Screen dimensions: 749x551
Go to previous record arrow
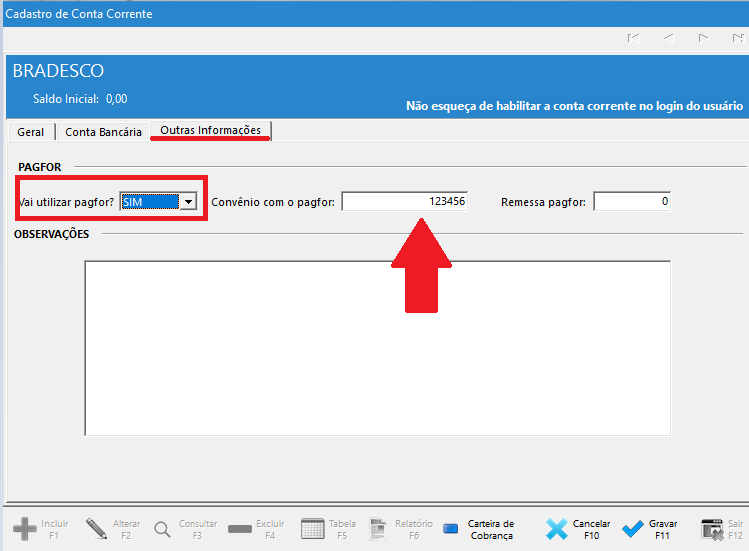point(668,38)
